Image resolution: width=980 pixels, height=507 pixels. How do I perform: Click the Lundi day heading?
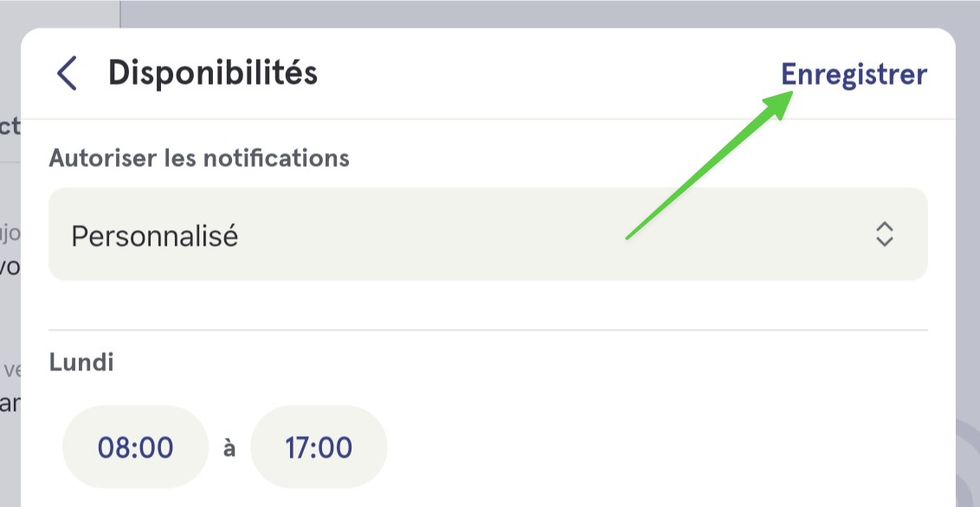pyautogui.click(x=81, y=363)
